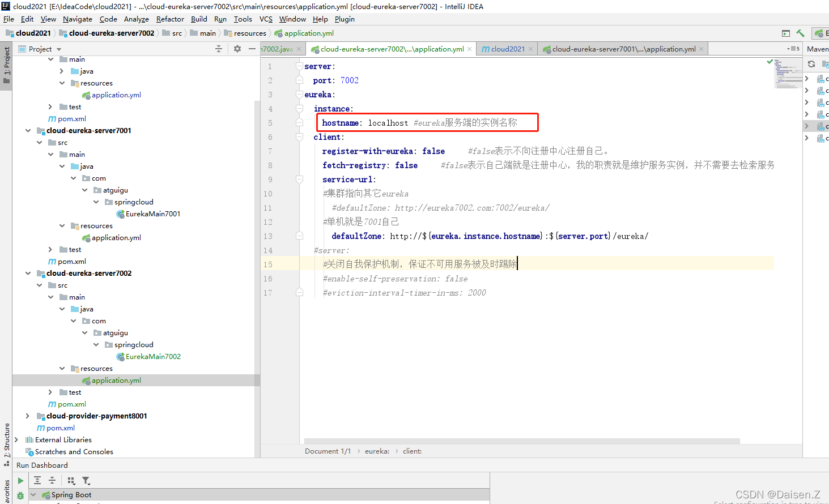Select pom.xml under cloud-eureka-server7001

(67, 262)
